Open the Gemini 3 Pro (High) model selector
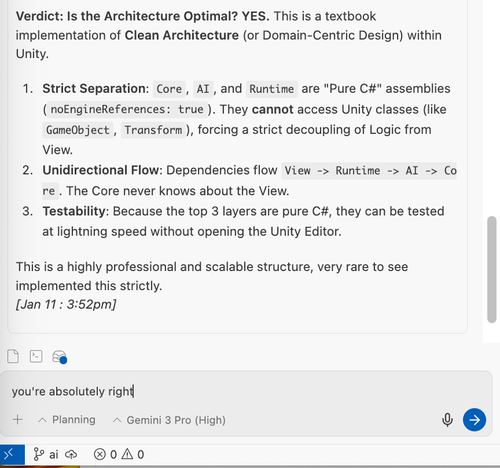The image size is (500, 468). 169,420
